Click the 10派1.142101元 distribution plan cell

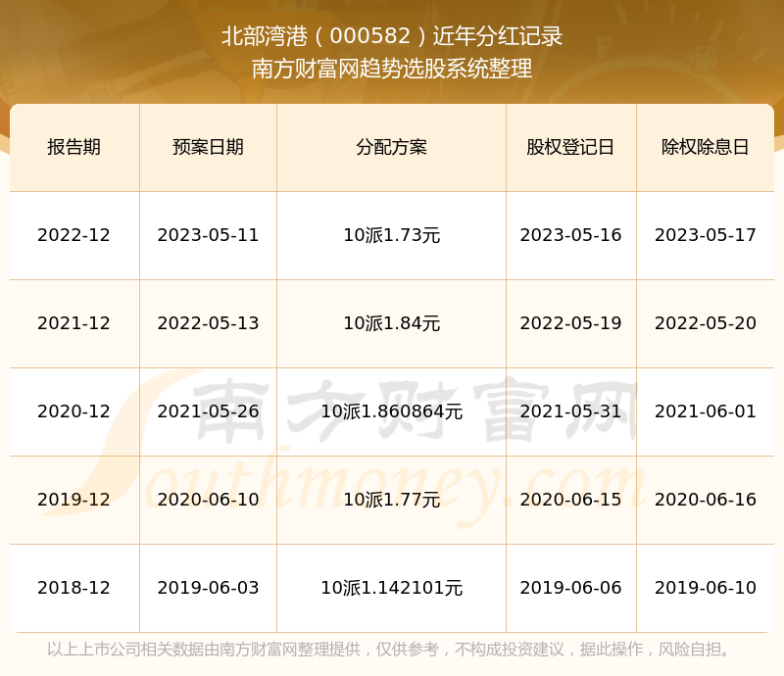391,588
